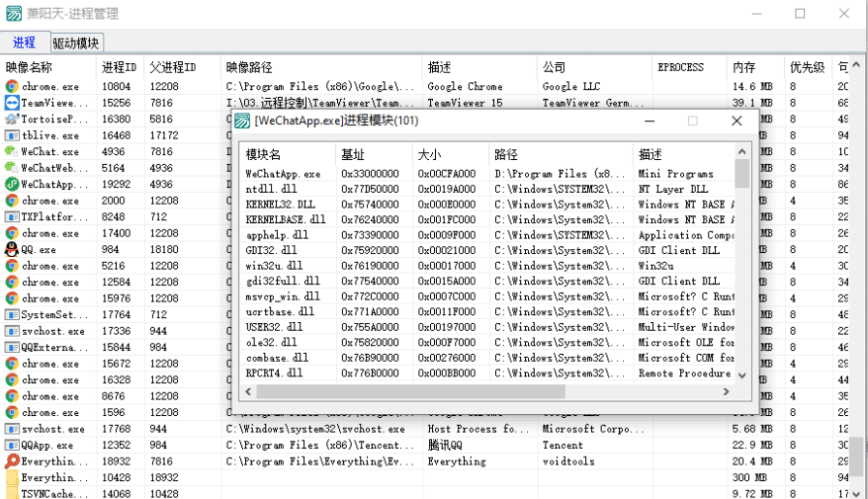The height and width of the screenshot is (499, 868).
Task: Click the QQApp.exe process icon
Action: pyautogui.click(x=12, y=446)
